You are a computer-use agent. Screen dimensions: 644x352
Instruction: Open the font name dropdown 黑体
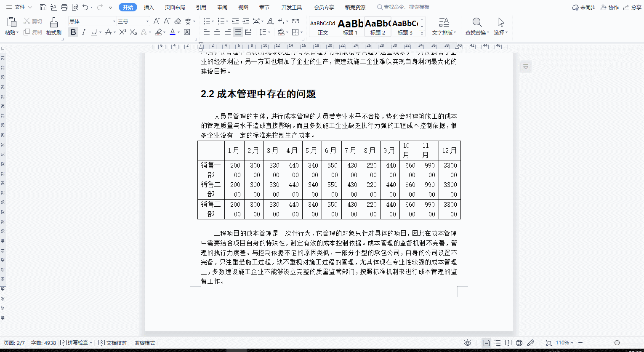click(114, 21)
